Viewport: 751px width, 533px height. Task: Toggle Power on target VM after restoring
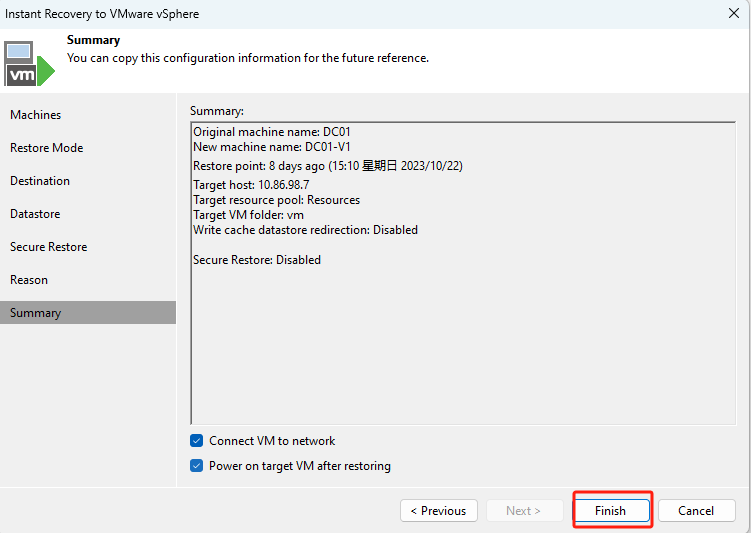coord(196,465)
